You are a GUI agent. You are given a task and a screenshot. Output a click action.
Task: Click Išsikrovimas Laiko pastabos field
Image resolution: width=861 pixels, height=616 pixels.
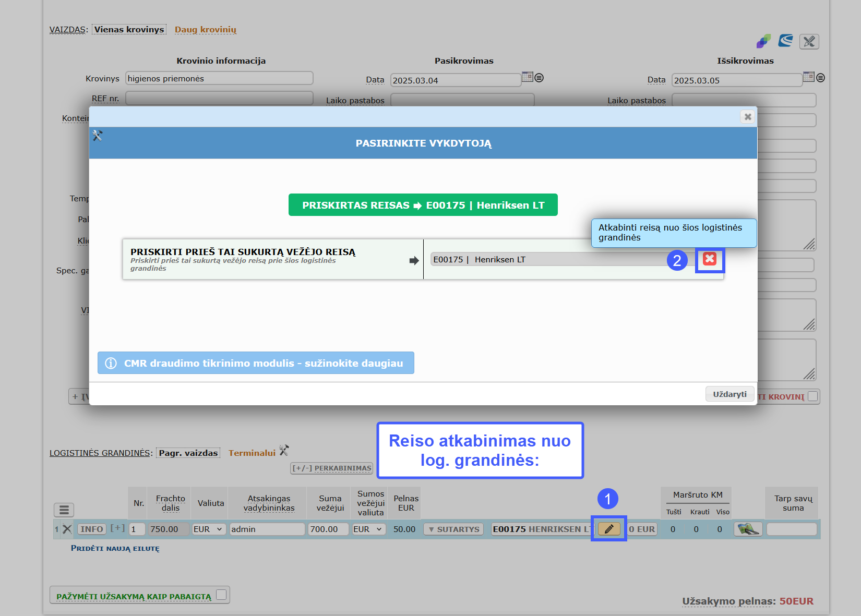click(744, 100)
